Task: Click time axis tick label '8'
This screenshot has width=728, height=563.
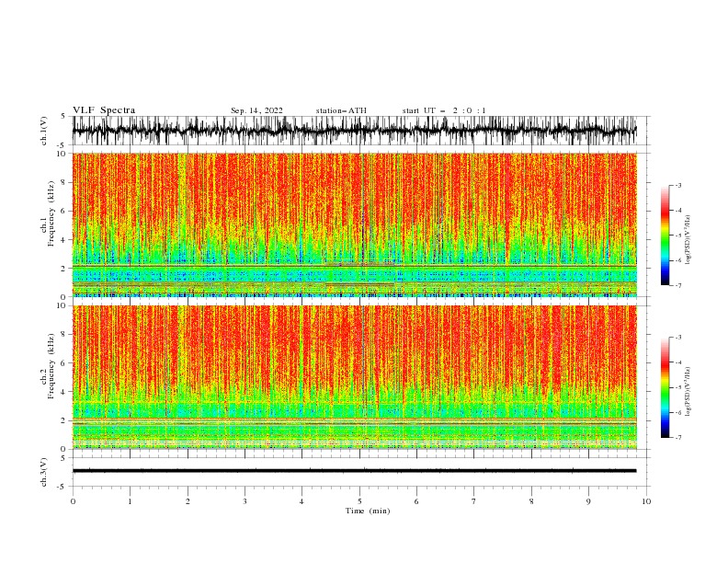Action: click(531, 501)
